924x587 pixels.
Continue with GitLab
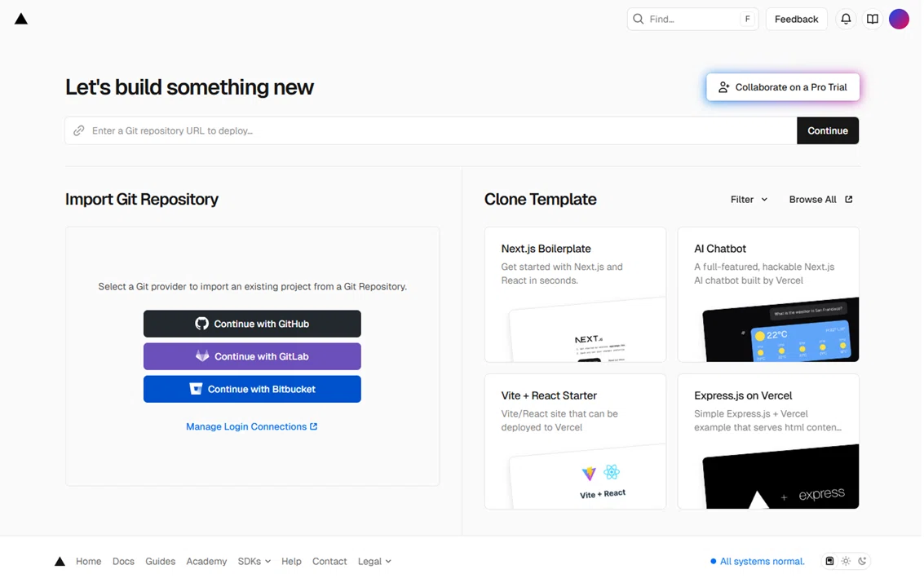252,356
